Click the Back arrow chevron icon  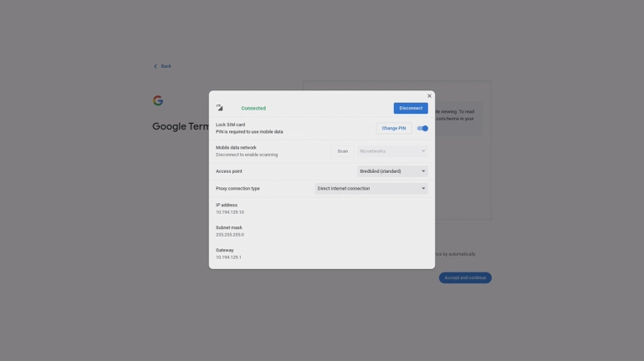[156, 66]
